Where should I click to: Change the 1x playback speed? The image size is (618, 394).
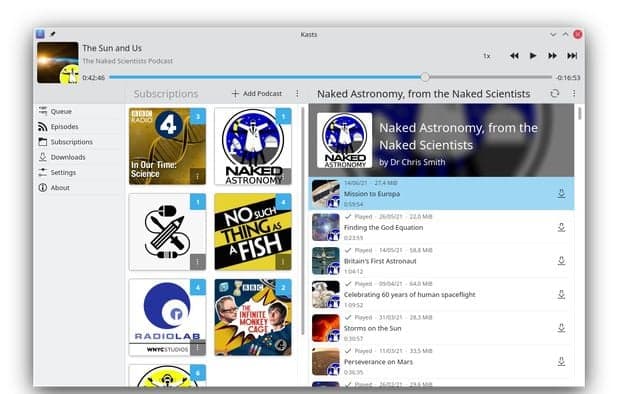coord(487,56)
